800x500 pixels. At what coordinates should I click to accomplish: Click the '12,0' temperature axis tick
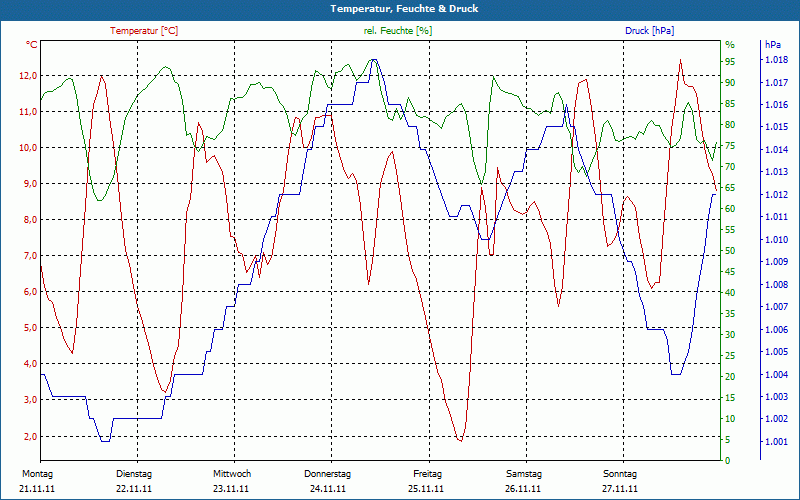pyautogui.click(x=29, y=76)
